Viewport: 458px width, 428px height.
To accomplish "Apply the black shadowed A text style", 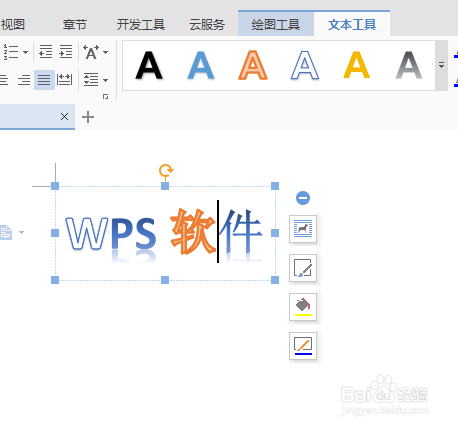I will (x=149, y=65).
